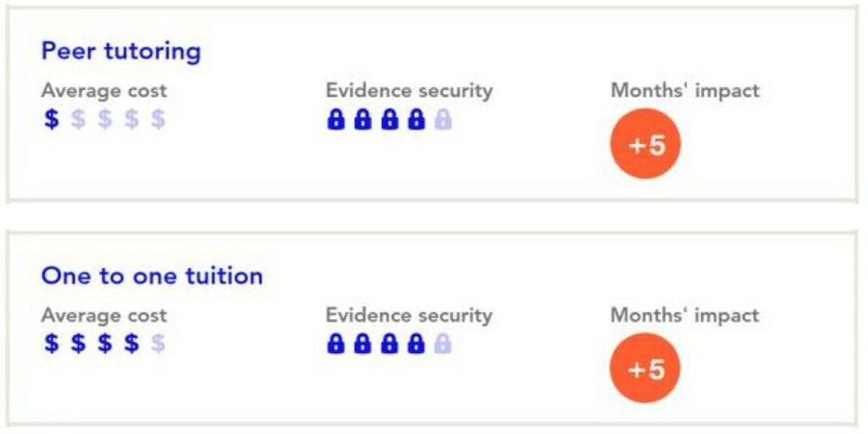Click Evidence security label in Peer tutoring card
The image size is (868, 434).
(x=409, y=90)
